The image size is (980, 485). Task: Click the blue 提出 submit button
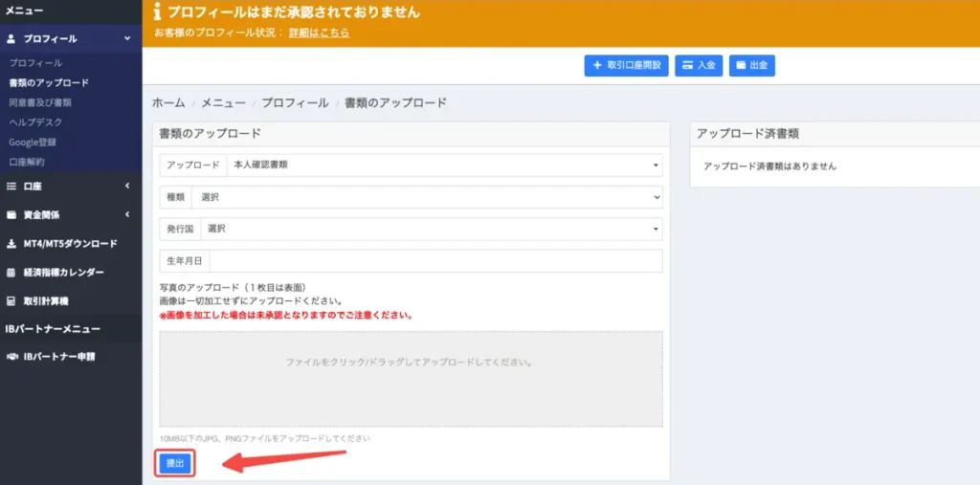(175, 463)
